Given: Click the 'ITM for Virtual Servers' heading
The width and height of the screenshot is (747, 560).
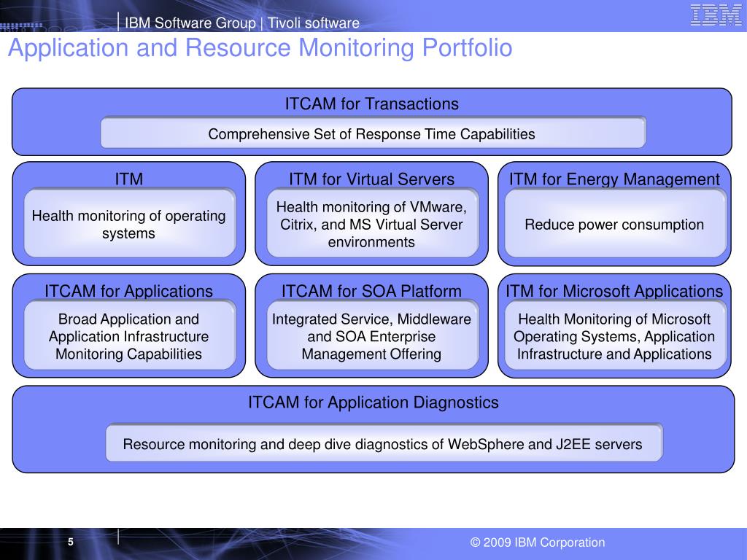Looking at the screenshot, I should (371, 179).
